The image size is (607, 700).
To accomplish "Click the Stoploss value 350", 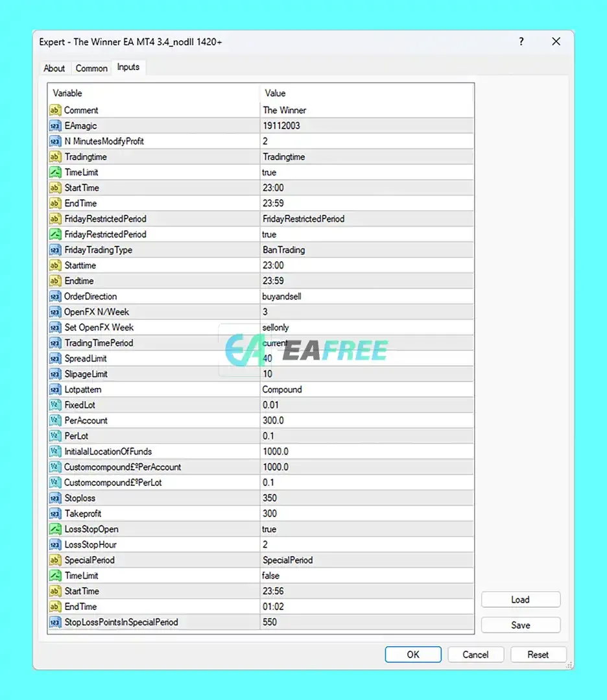I will (270, 498).
